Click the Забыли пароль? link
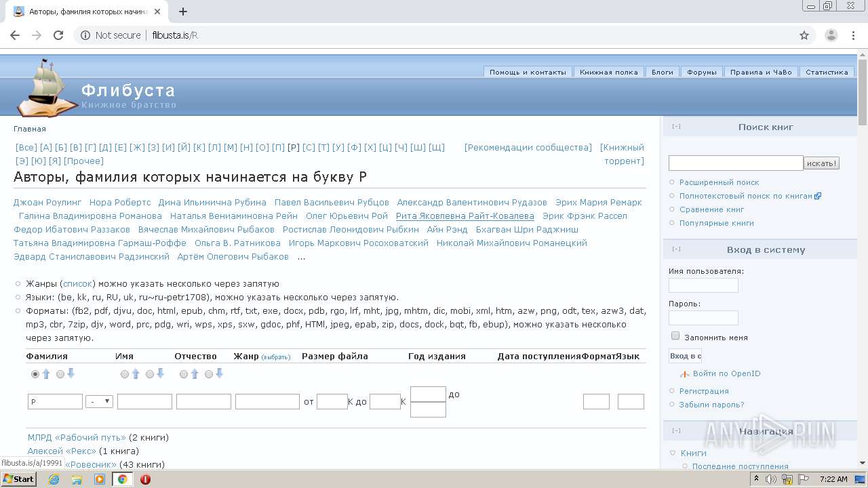The width and height of the screenshot is (868, 488). [x=712, y=405]
